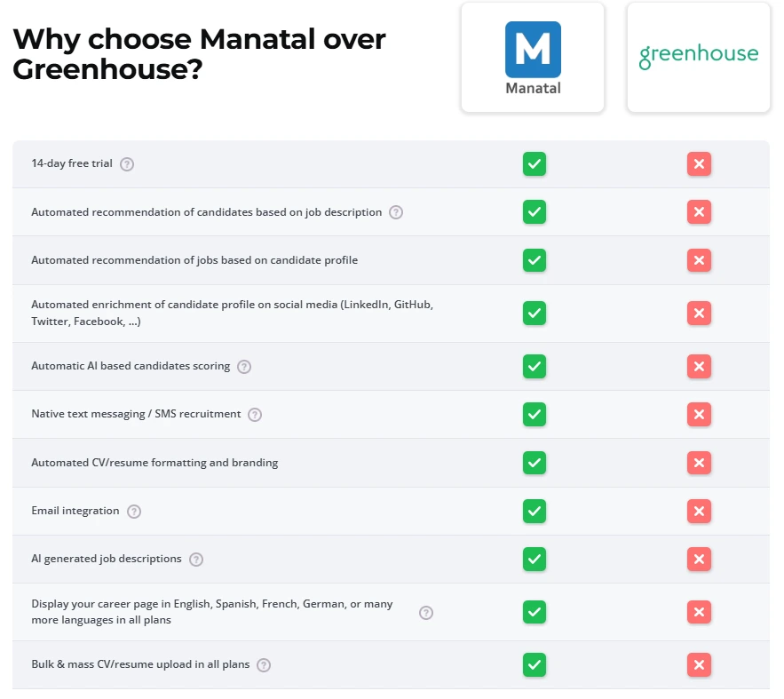Click the red X for Automated recommendation of candidates
This screenshot has height=699, width=784.
click(x=699, y=211)
